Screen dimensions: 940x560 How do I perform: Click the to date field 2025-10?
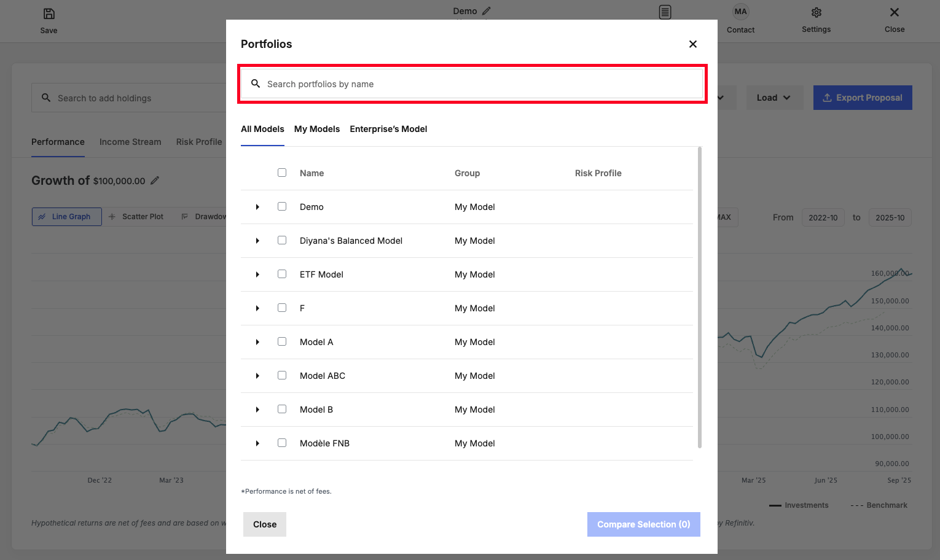pyautogui.click(x=890, y=217)
